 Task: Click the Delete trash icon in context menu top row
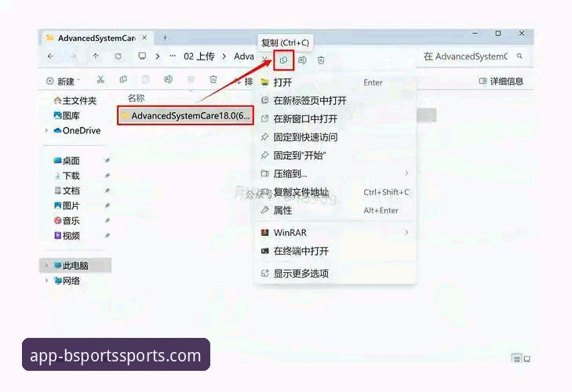pos(321,60)
